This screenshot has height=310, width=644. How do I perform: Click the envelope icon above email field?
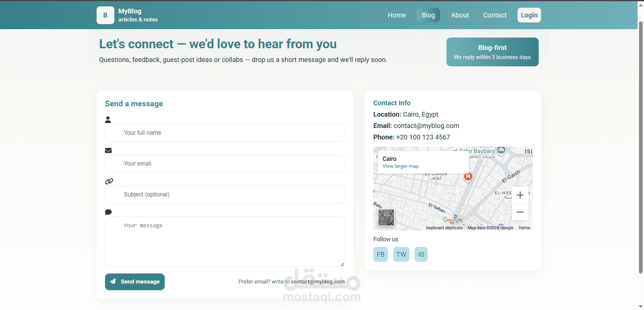coord(108,150)
